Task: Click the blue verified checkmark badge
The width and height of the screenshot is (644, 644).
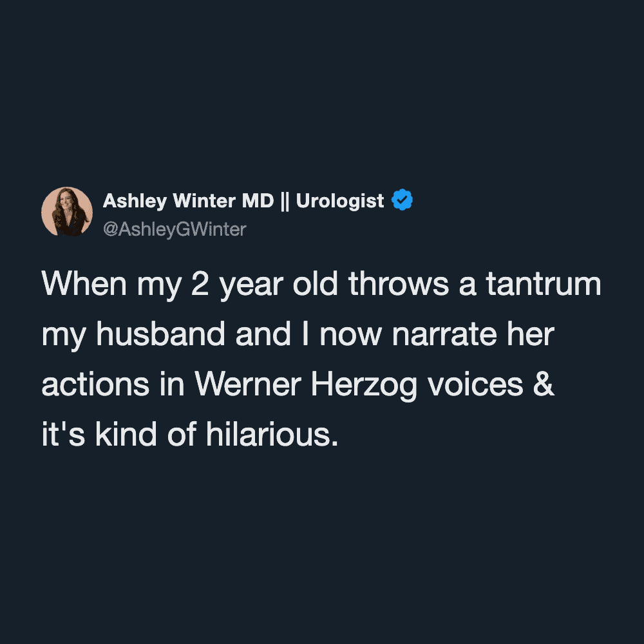Action: (402, 201)
